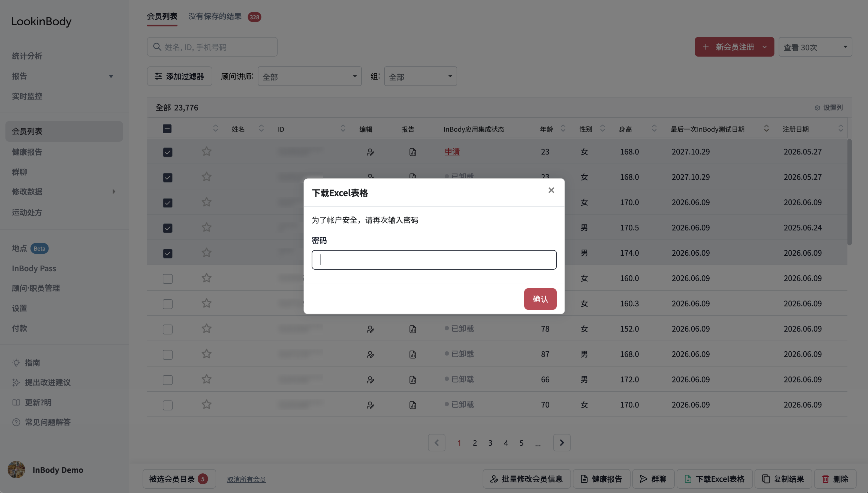Check the age 78 member checkbox
This screenshot has height=493, width=868.
167,329
